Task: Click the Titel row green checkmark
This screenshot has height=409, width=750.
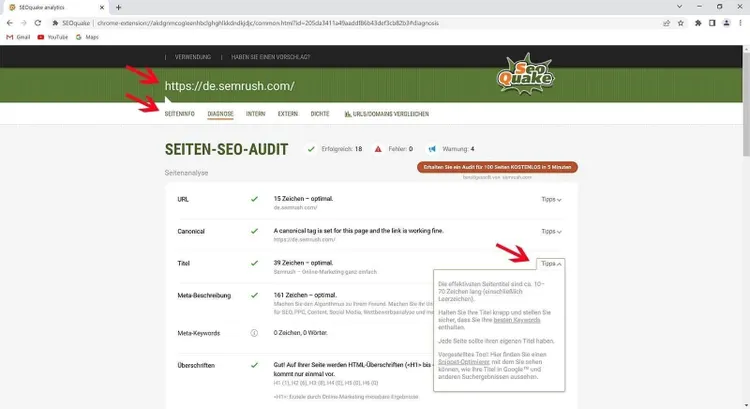Action: [x=254, y=263]
